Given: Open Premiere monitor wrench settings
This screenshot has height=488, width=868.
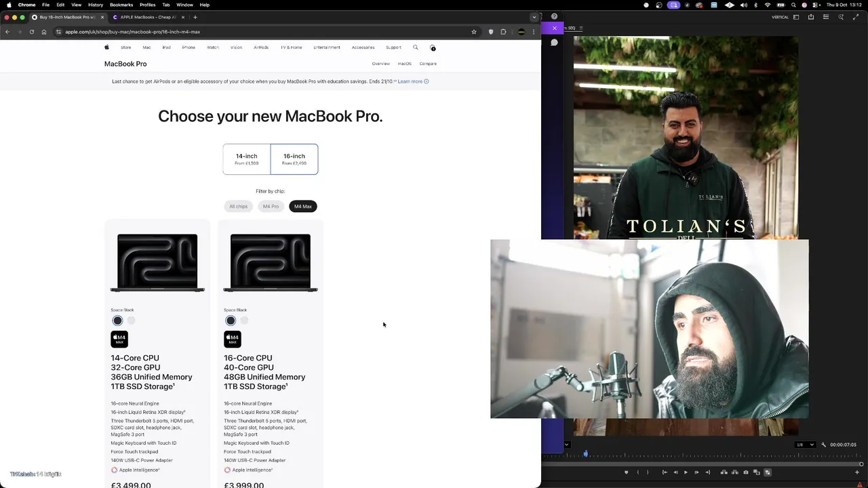Looking at the screenshot, I should point(823,445).
